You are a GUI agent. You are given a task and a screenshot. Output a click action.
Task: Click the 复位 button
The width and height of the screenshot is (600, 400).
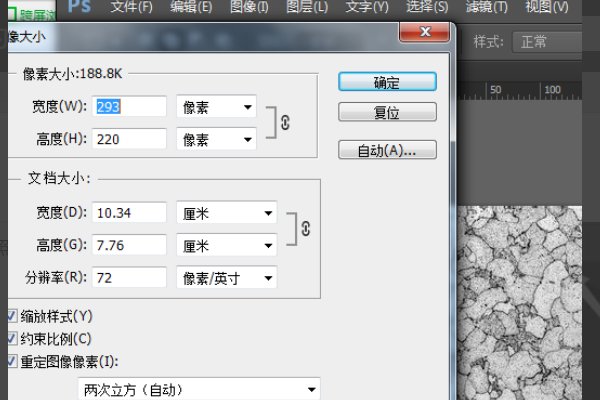tap(387, 112)
